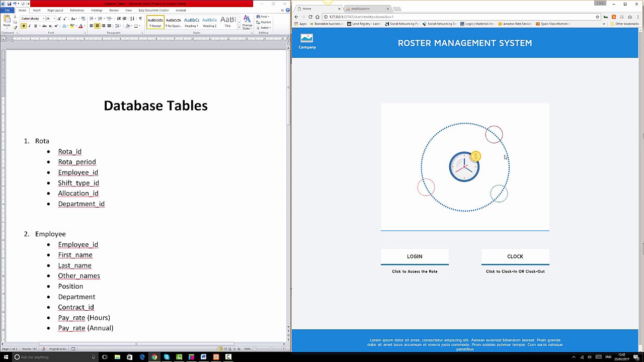Image resolution: width=644 pixels, height=362 pixels.
Task: Open the line spacing dropdown
Action: coord(118,26)
